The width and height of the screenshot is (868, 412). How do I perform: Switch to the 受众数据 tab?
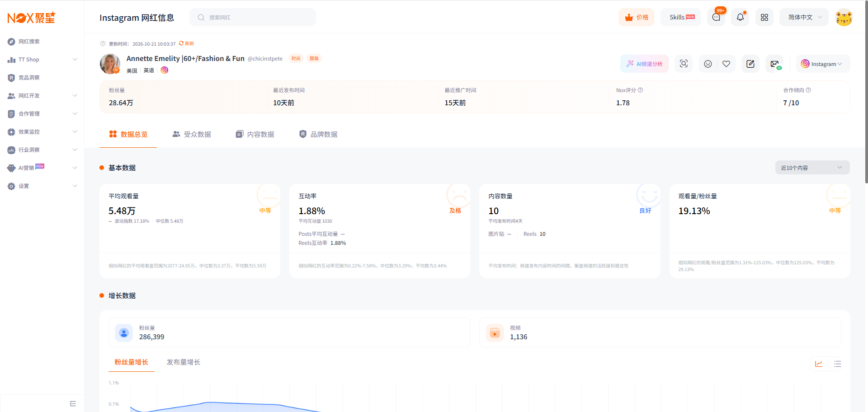click(192, 134)
